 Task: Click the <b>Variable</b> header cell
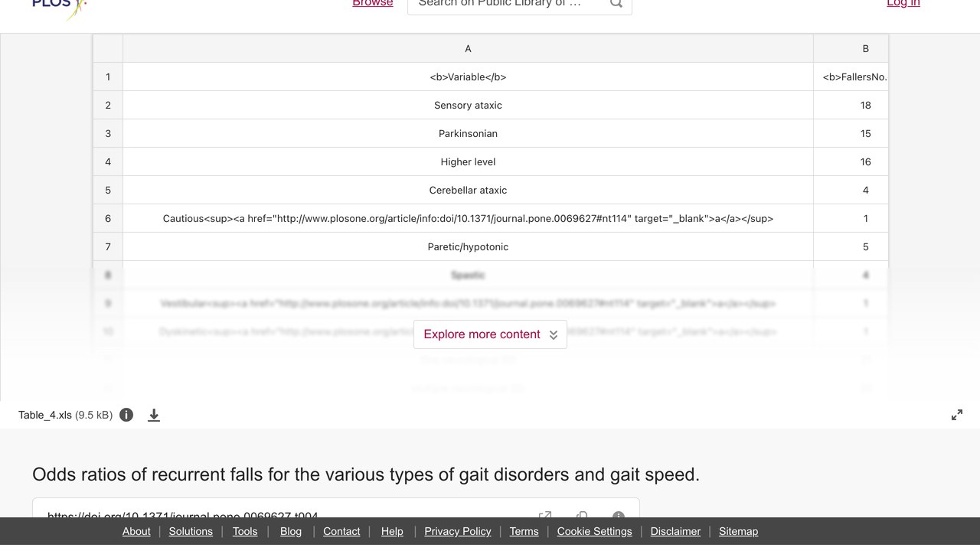pos(468,77)
